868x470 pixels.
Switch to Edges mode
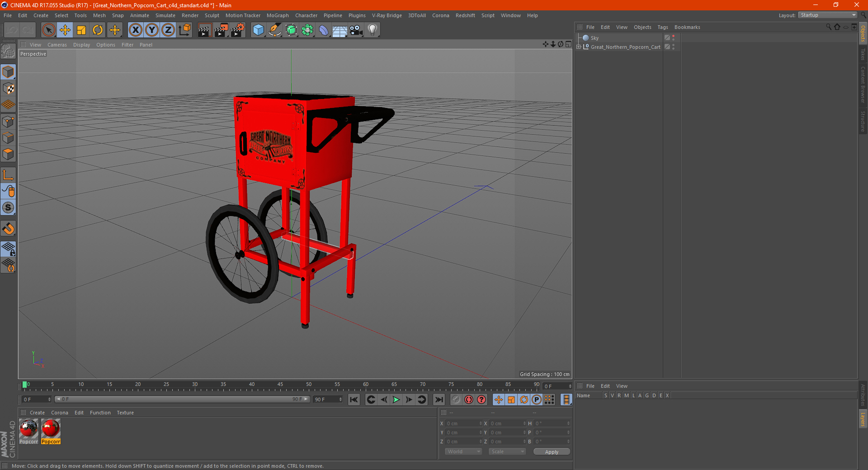[8, 138]
